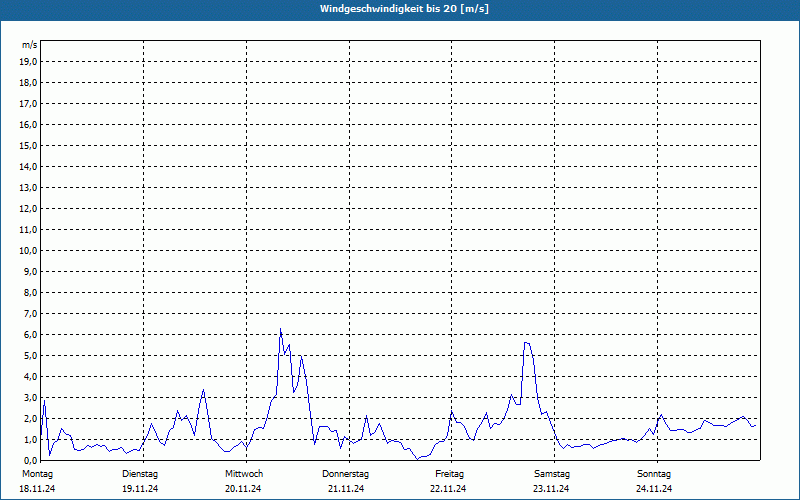Click the highest wind peak on Mittwoch
Screen dimensions: 800x500
[x=280, y=329]
